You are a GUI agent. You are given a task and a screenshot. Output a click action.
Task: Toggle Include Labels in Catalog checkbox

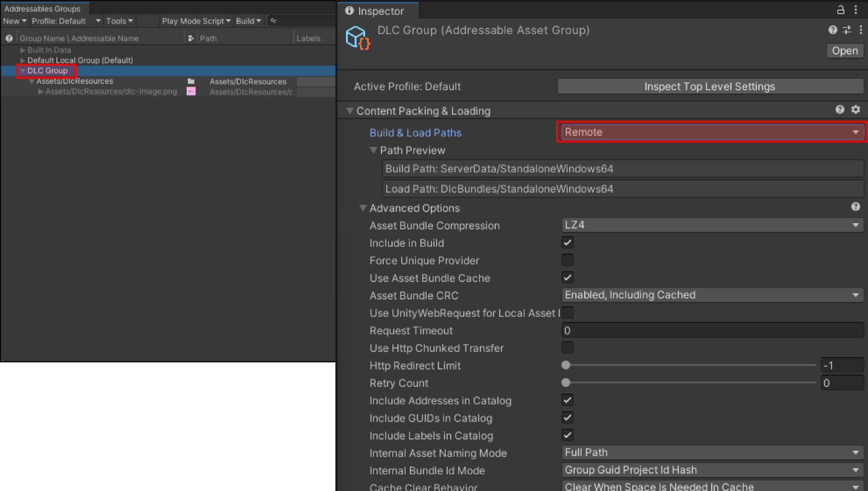567,435
